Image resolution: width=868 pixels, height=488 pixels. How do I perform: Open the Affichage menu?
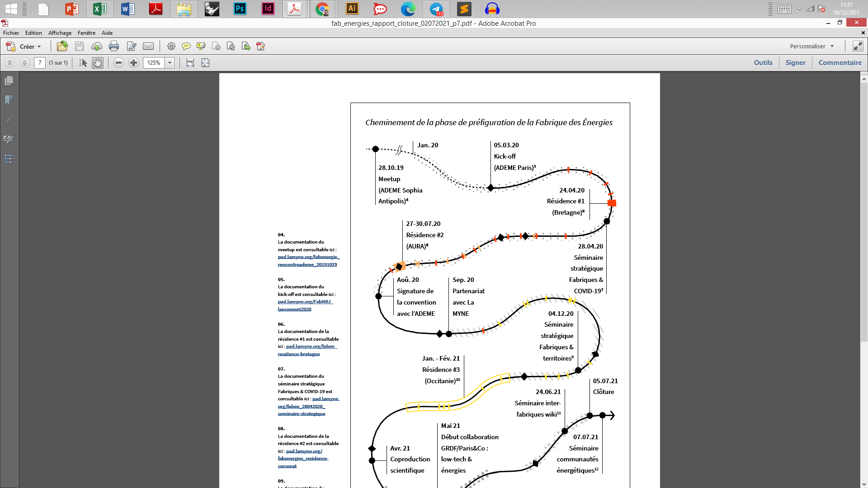[60, 33]
